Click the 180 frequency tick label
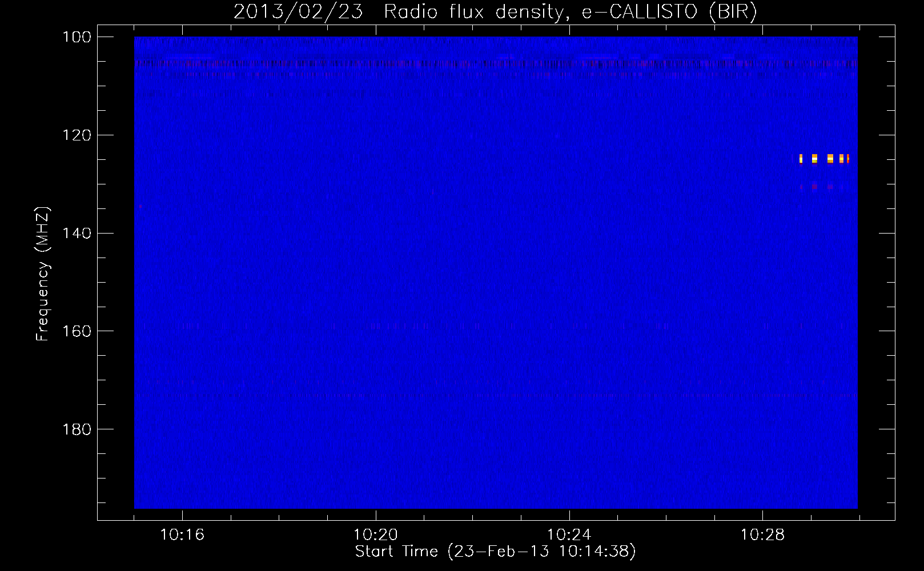The image size is (924, 571). tap(77, 429)
